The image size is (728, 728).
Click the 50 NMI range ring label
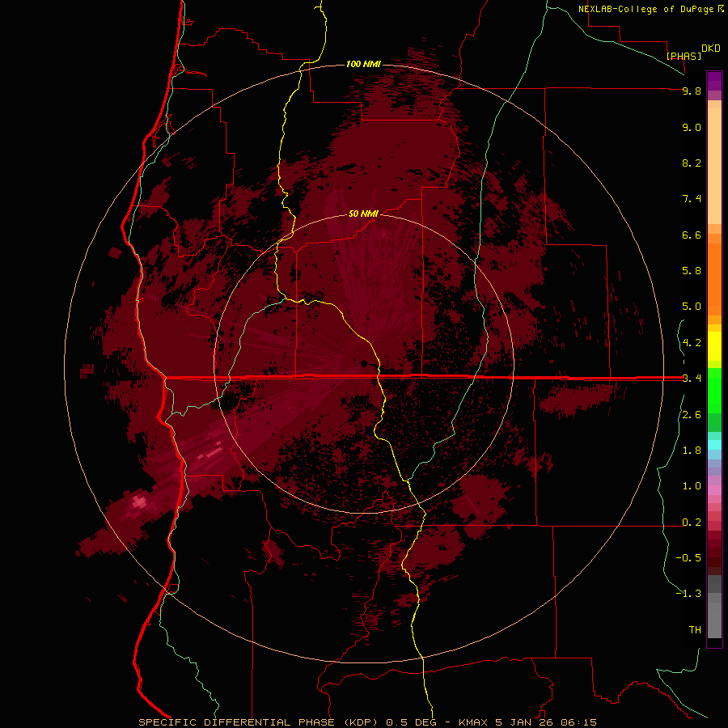pos(363,214)
